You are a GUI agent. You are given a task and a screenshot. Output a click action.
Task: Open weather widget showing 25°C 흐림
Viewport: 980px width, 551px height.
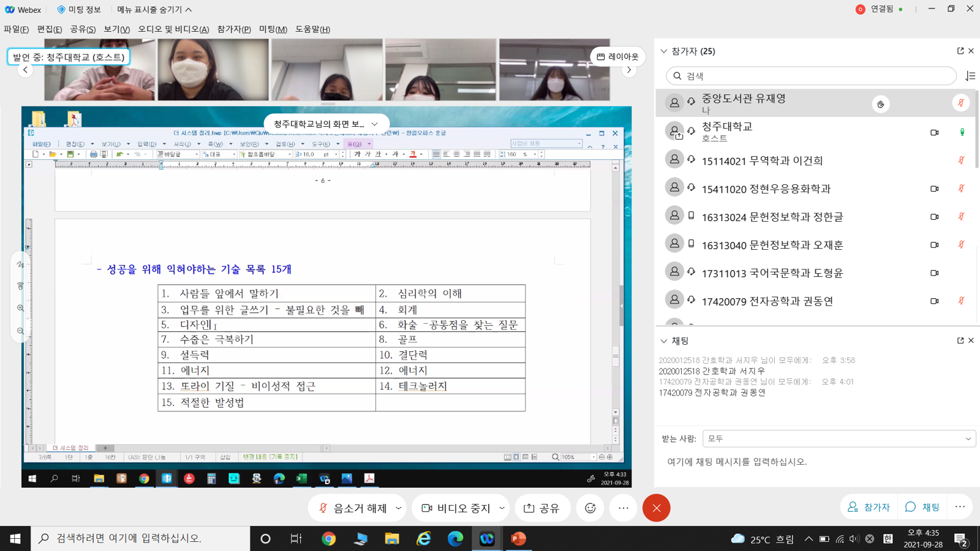tap(763, 539)
